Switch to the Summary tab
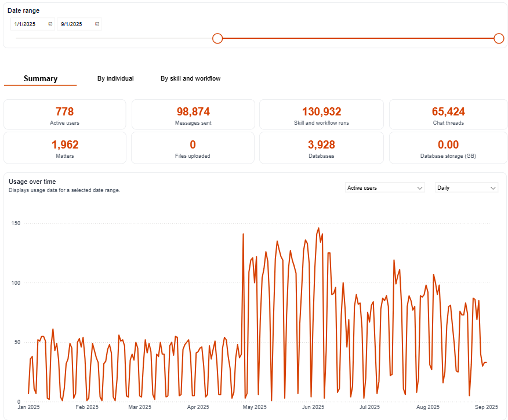Image resolution: width=508 pixels, height=420 pixels. [41, 79]
